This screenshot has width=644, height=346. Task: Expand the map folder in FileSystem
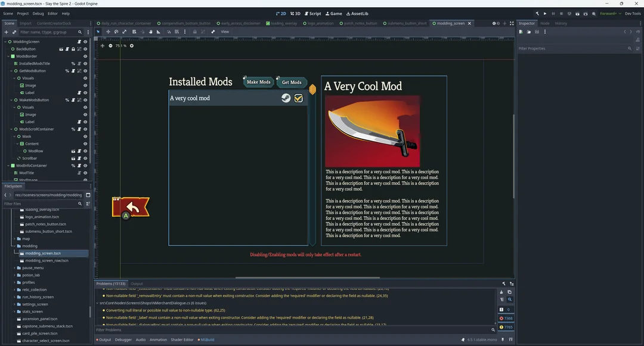14,239
